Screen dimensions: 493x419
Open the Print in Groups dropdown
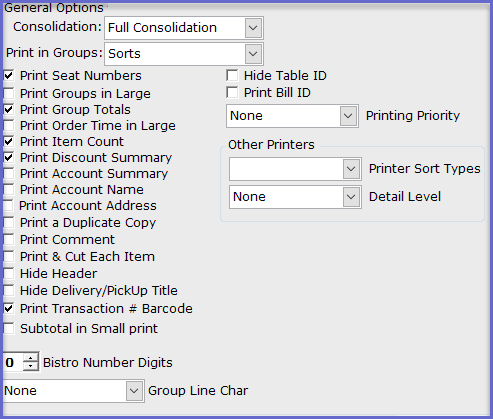coord(184,54)
